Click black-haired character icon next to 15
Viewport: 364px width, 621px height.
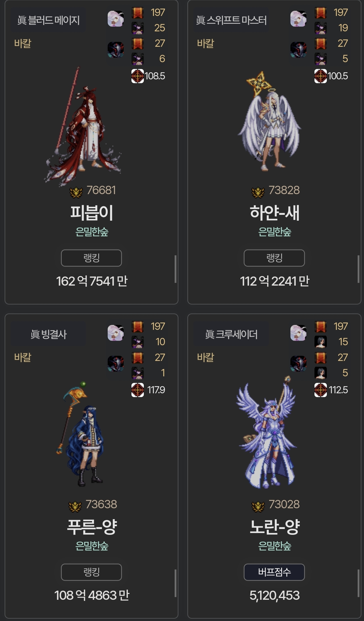321,342
